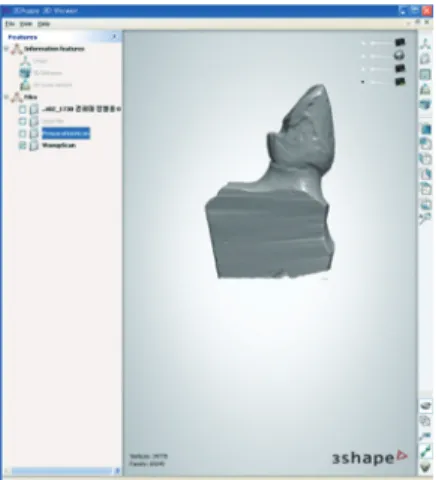Click the Faces count text in the viewport
The height and width of the screenshot is (480, 436).
pos(147,464)
